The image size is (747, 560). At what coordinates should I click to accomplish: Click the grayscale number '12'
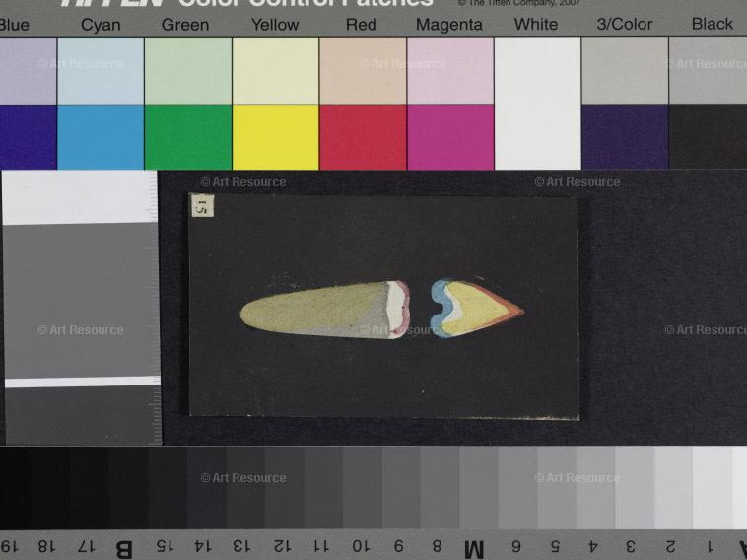(x=282, y=545)
